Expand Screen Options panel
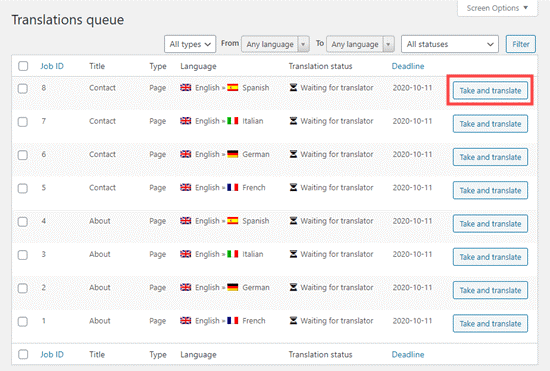 [x=497, y=8]
